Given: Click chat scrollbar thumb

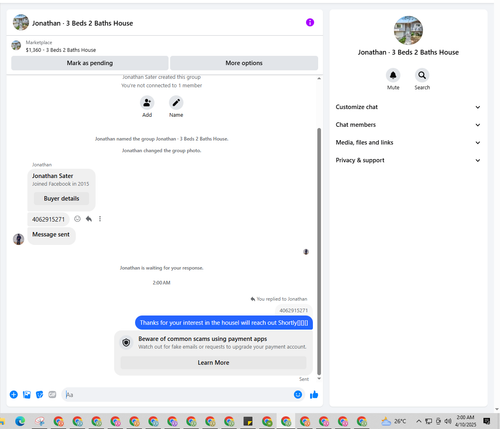Looking at the screenshot, I should click(319, 252).
